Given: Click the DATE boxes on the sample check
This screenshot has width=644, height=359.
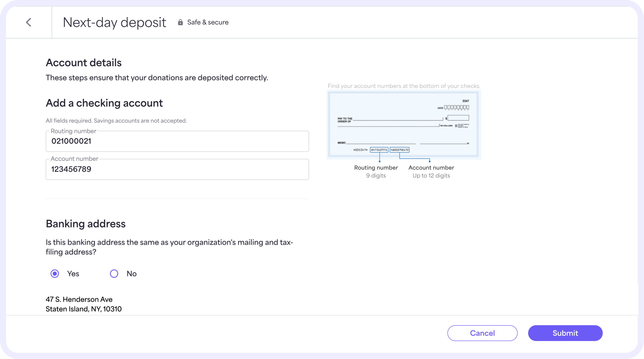Looking at the screenshot, I should [x=457, y=107].
